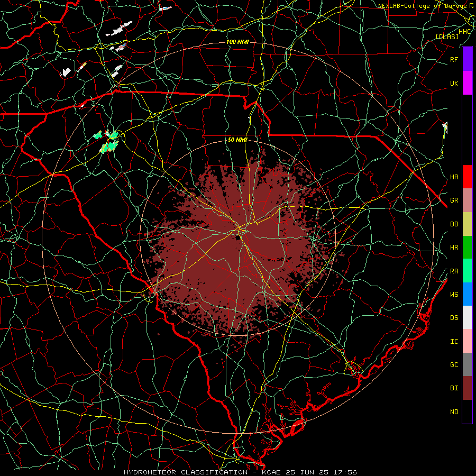Click the RA legend label
This screenshot has width=476, height=476.
454,271
